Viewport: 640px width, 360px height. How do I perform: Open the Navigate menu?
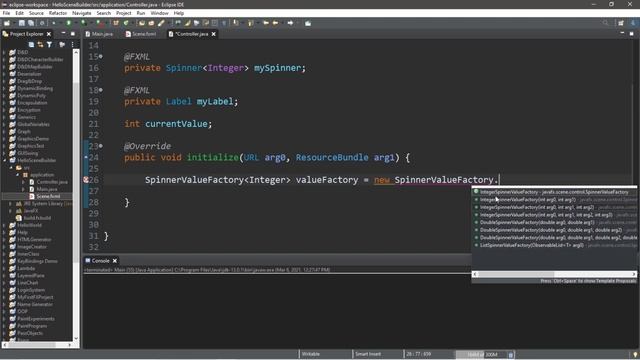(82, 13)
